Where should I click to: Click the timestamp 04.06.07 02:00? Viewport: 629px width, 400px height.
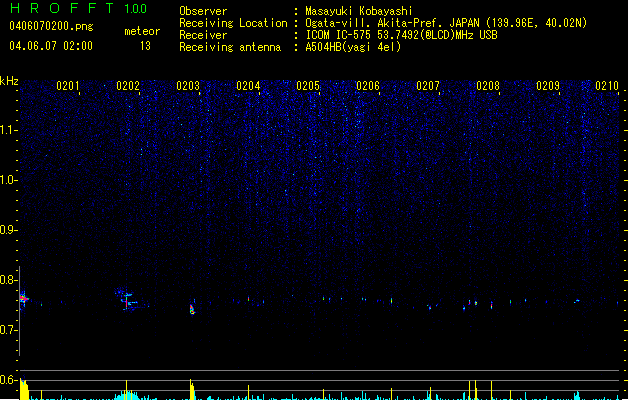click(x=51, y=46)
